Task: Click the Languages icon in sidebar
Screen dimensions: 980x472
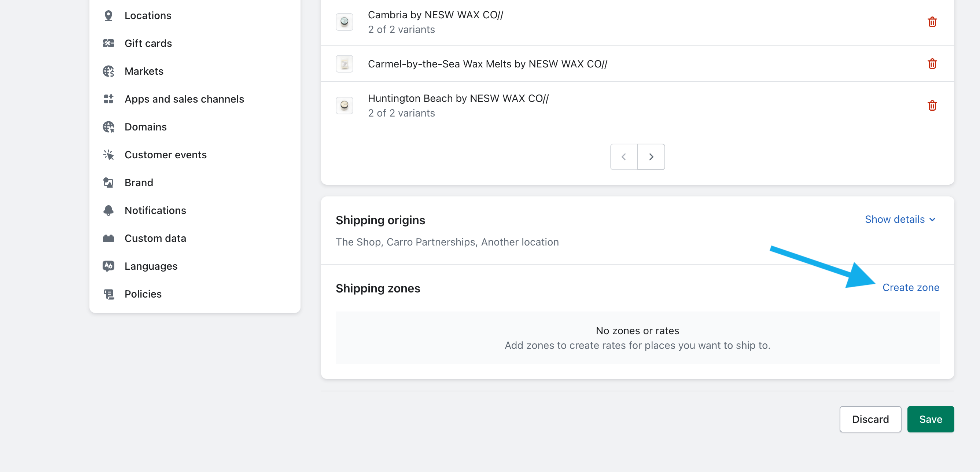Action: point(108,266)
